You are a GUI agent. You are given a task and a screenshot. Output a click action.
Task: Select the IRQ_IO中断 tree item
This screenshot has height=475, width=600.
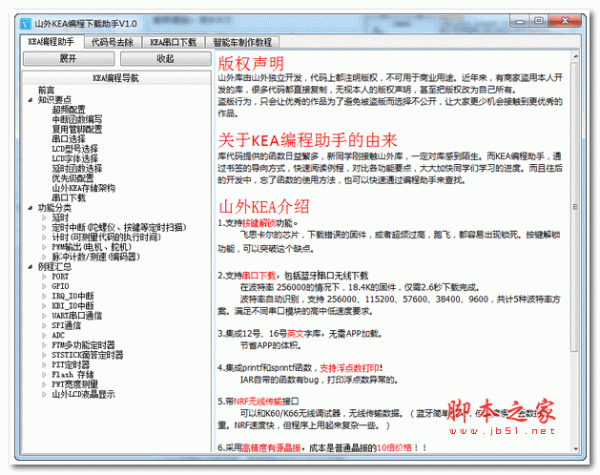click(73, 296)
